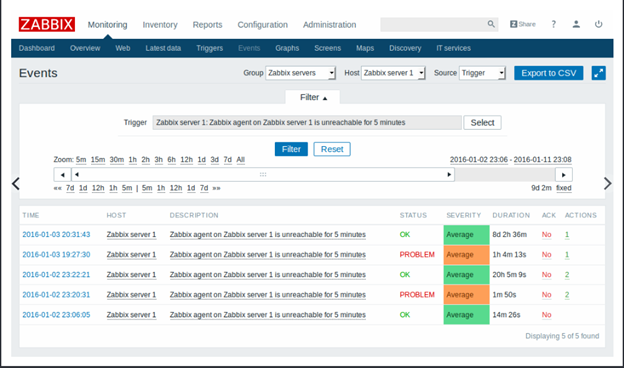Set zoom to All
This screenshot has height=368, width=624.
240,160
